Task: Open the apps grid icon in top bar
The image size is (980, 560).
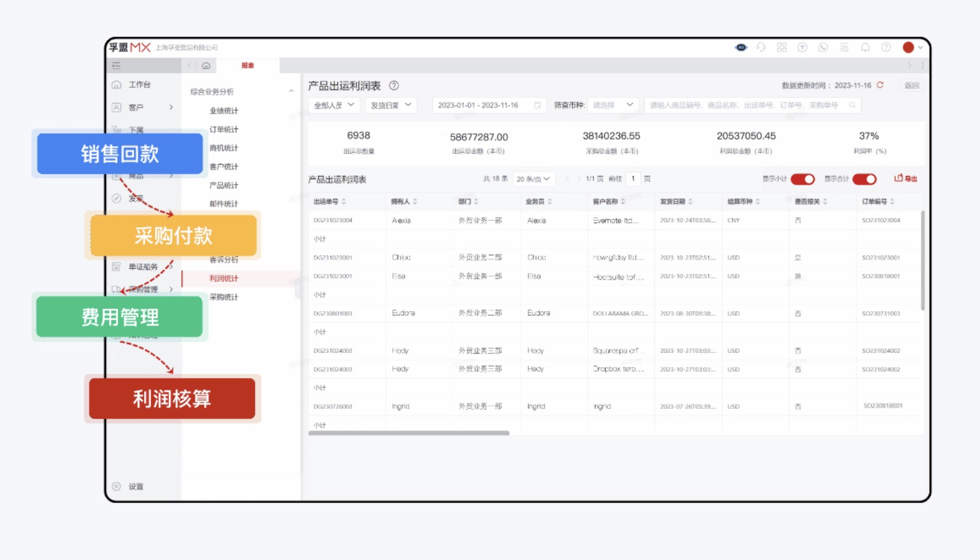Action: (x=781, y=47)
